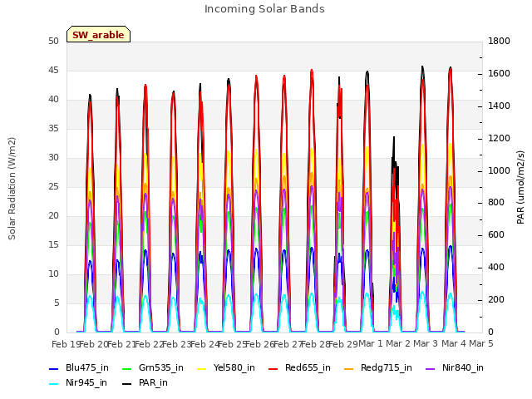Click the Feb 19 date tick label
Image resolution: width=532 pixels, height=399 pixels.
pyautogui.click(x=66, y=344)
